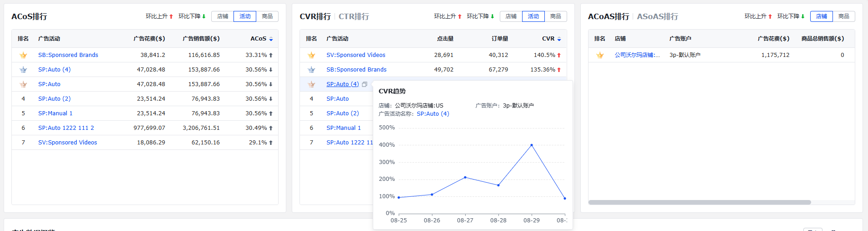Open 公司沃尔玛店铺 link in ACoAS table
The width and height of the screenshot is (868, 231).
(x=637, y=55)
